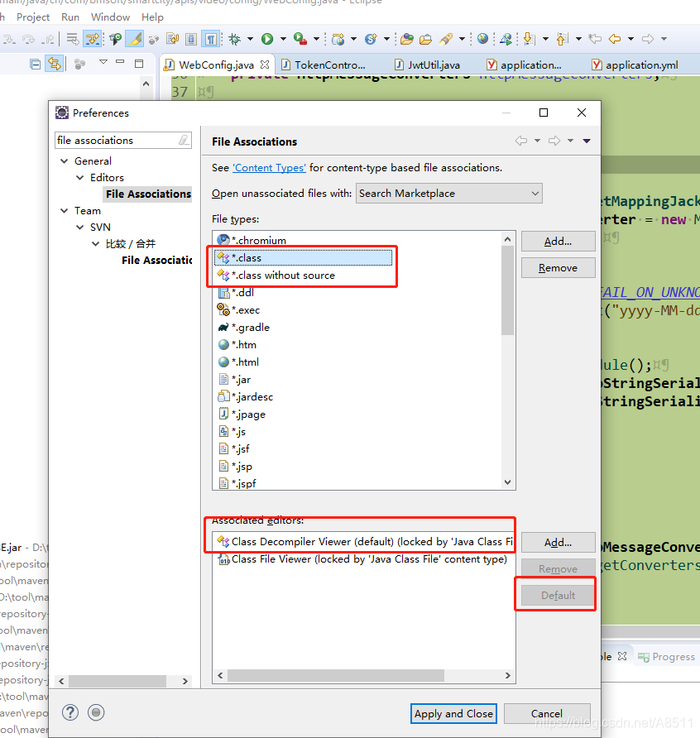Select File Associations under Editors
Screen dimensions: 700x738
(x=148, y=194)
